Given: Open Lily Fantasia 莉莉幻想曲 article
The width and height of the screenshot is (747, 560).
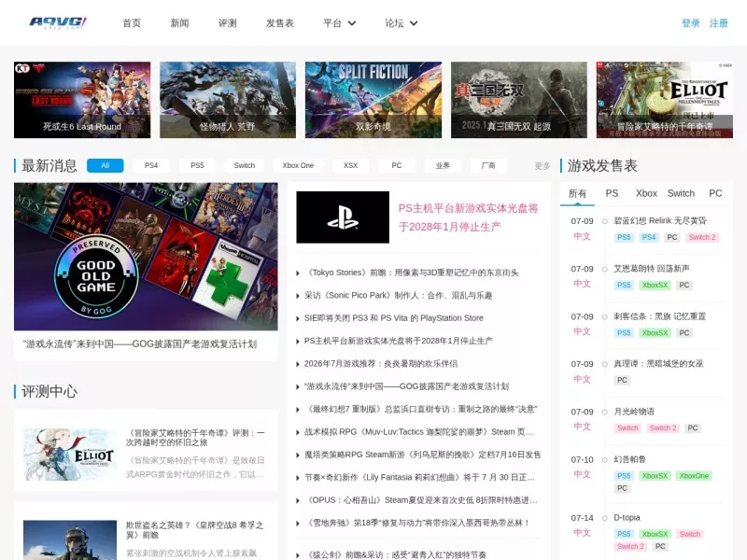Looking at the screenshot, I should coord(419,477).
